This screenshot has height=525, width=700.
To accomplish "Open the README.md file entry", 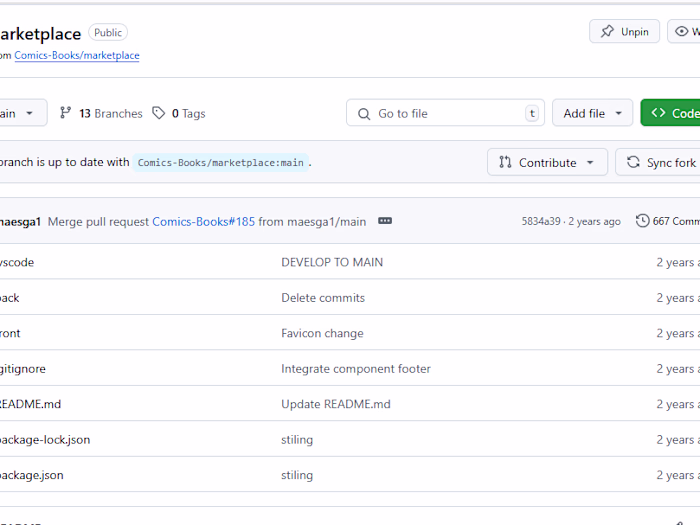I will 30,404.
